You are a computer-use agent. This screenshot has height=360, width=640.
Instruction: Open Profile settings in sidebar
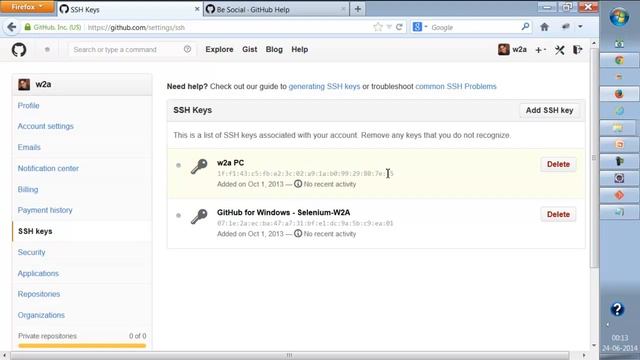point(29,105)
